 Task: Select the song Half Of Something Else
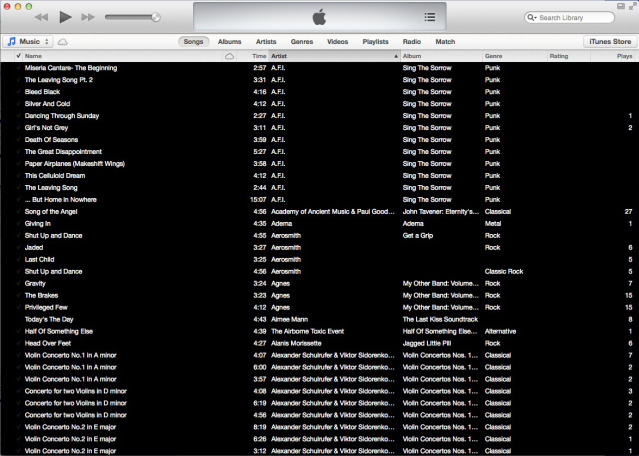tap(59, 331)
